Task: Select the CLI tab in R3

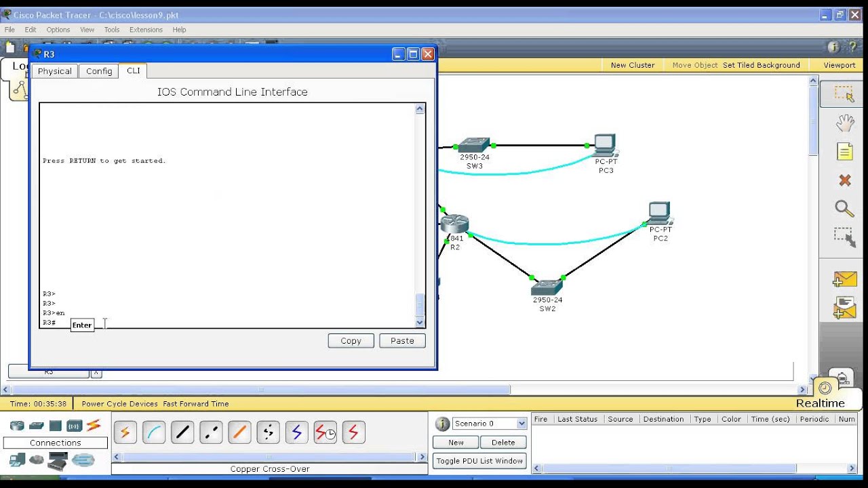Action: click(x=133, y=70)
